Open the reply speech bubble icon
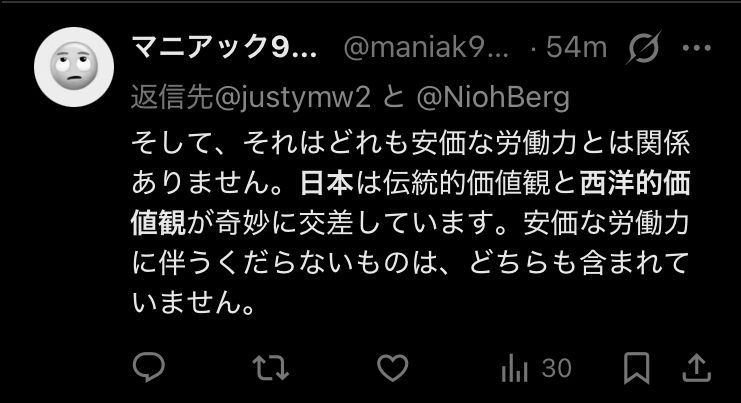This screenshot has width=741, height=403. (x=149, y=367)
